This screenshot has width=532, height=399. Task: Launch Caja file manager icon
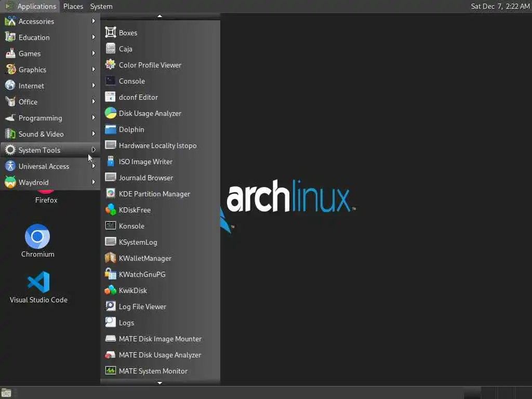tap(111, 48)
